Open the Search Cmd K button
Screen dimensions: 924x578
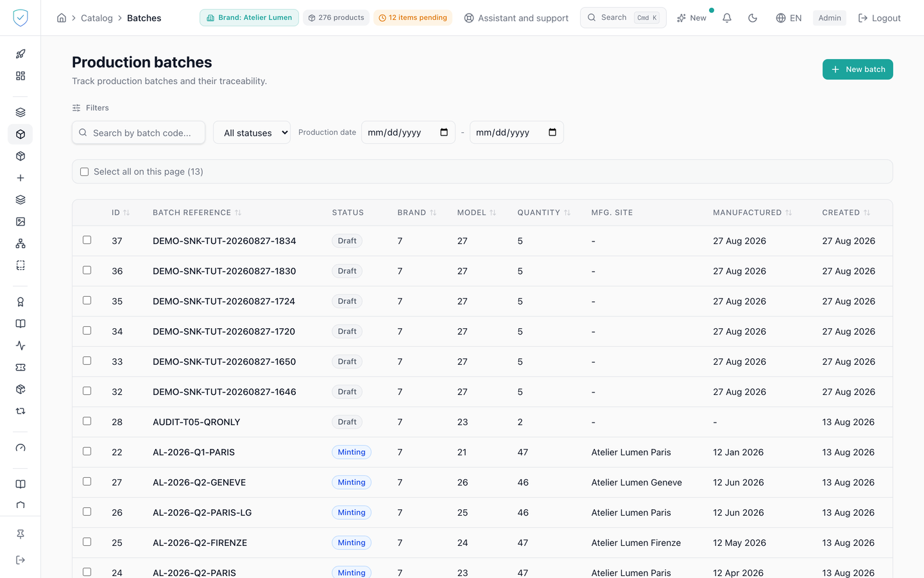pos(623,18)
